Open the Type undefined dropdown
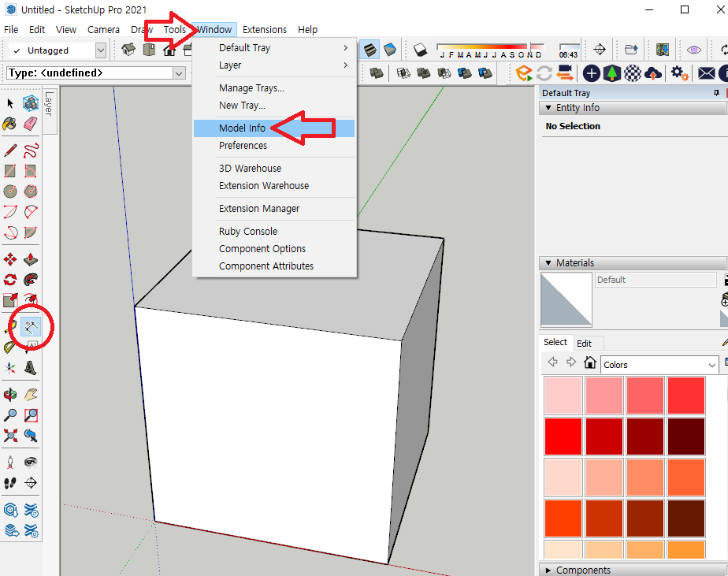The height and width of the screenshot is (576, 728). coord(179,73)
